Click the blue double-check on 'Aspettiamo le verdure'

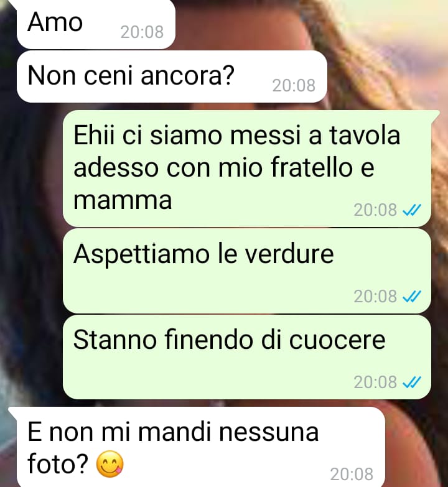(412, 296)
